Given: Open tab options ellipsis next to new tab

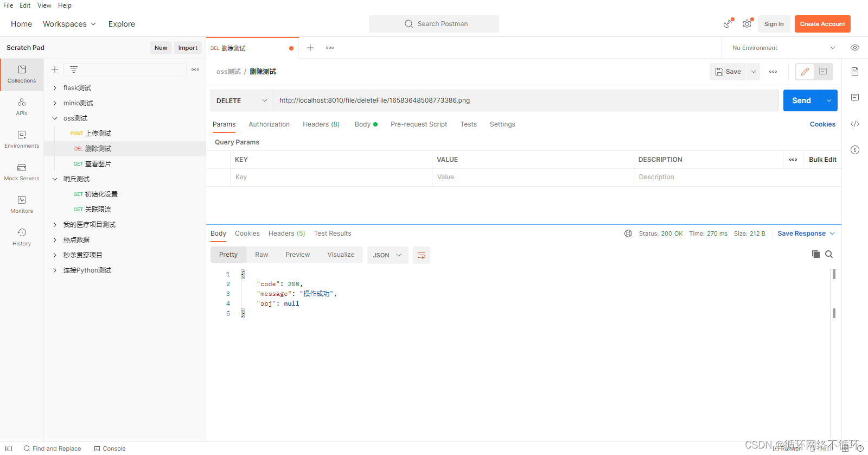Looking at the screenshot, I should pos(330,48).
